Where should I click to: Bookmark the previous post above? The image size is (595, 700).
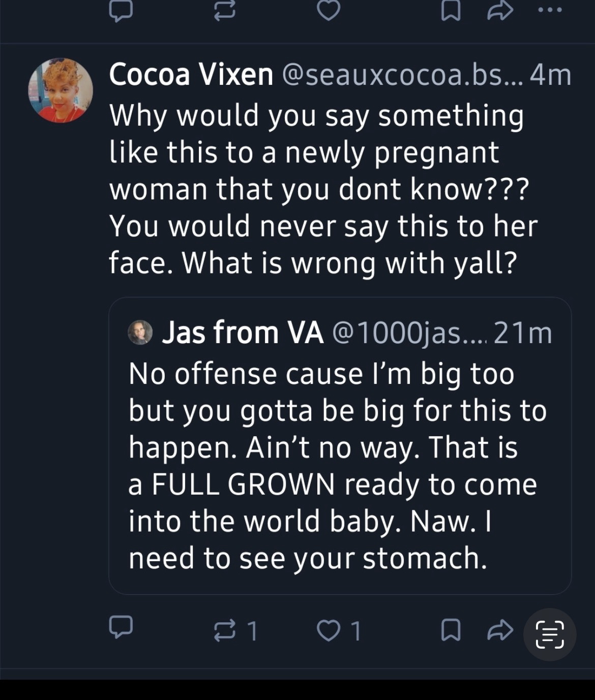coord(451,11)
